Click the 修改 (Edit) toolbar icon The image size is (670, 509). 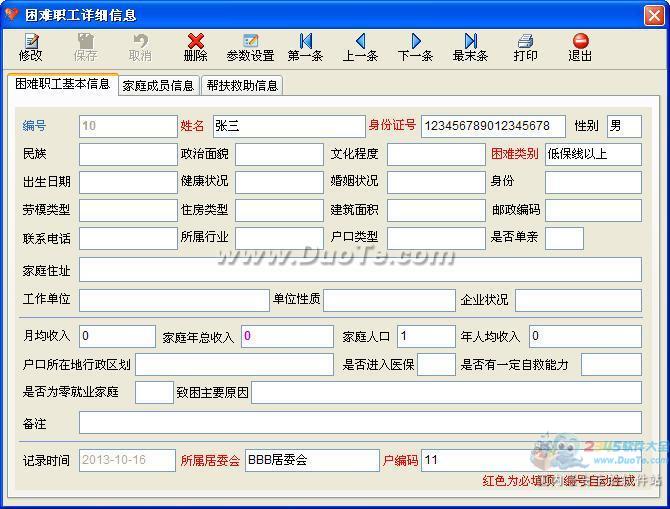point(30,46)
